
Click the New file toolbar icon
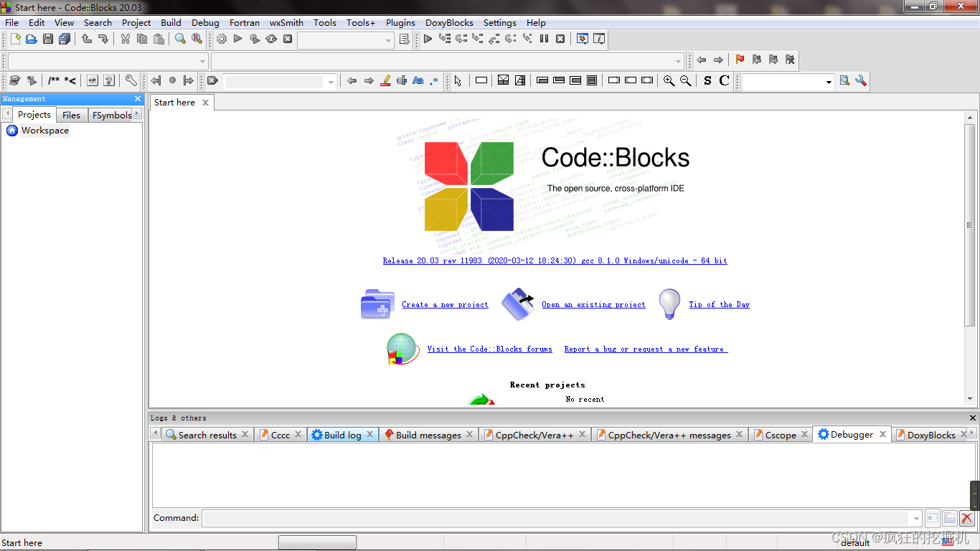tap(15, 39)
